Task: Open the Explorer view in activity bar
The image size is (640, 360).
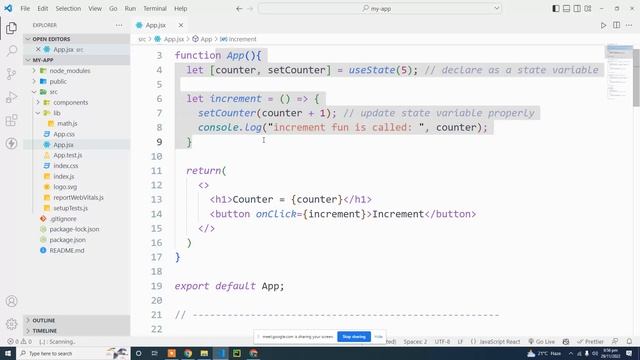Action: coord(11,28)
